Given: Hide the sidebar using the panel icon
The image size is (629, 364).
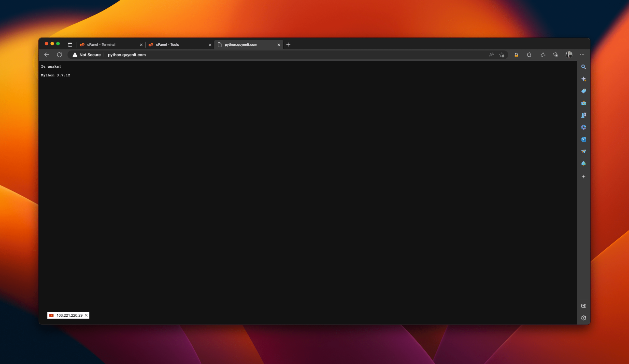Looking at the screenshot, I should point(584,306).
